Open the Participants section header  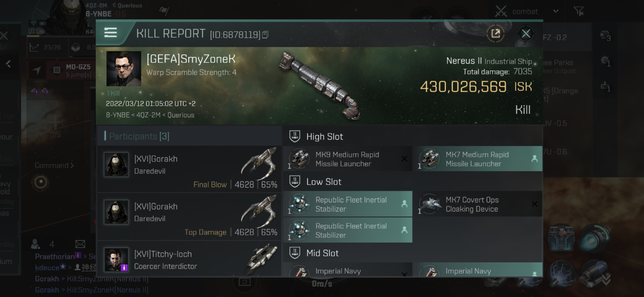point(139,136)
